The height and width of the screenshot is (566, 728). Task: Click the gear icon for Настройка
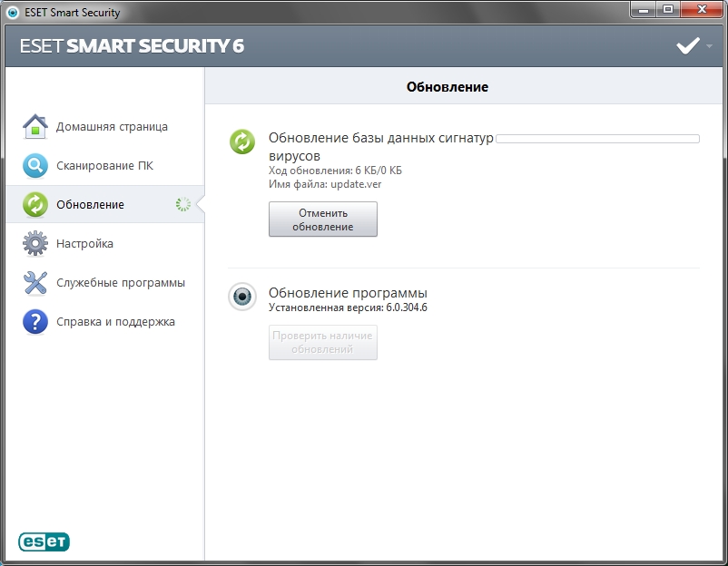click(34, 244)
